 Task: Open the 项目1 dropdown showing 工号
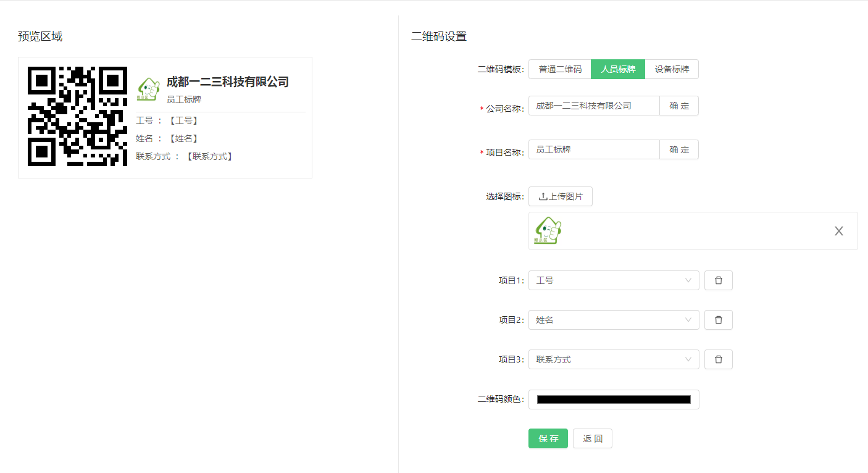[x=614, y=280]
